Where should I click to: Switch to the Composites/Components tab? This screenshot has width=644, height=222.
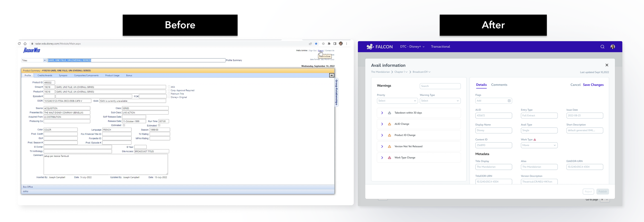[86, 75]
